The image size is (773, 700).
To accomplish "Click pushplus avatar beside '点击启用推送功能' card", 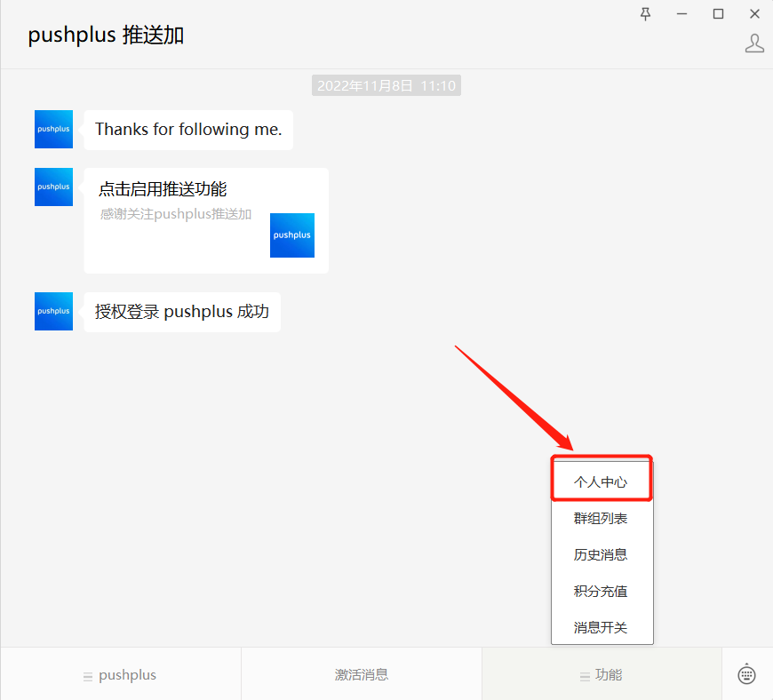I will (53, 187).
